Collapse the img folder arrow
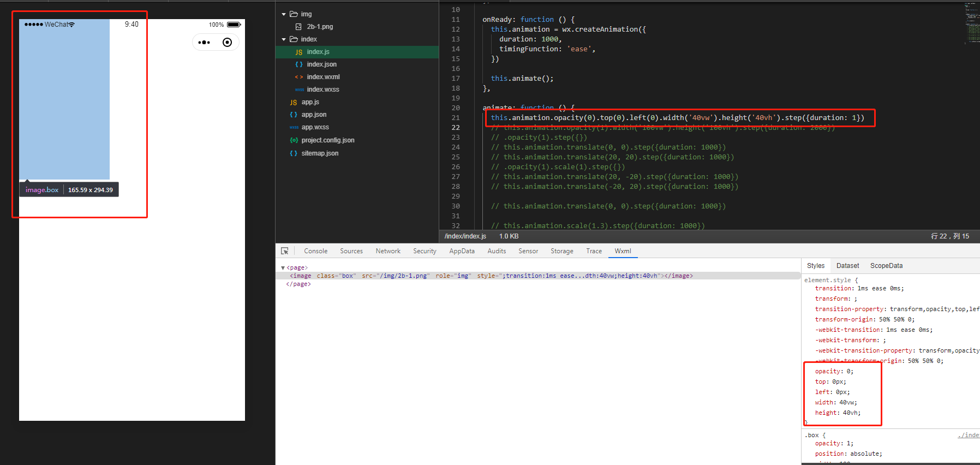Viewport: 980px width, 465px height. click(284, 14)
